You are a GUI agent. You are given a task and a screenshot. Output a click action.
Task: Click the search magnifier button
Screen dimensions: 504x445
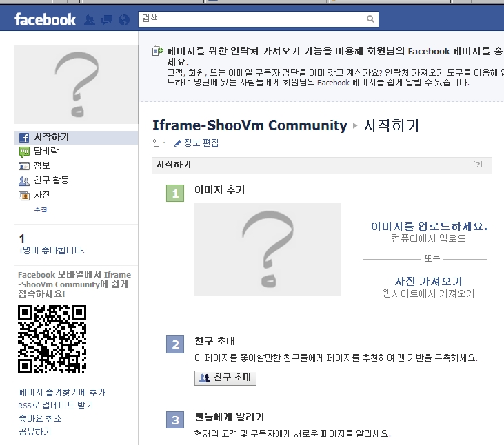point(371,19)
